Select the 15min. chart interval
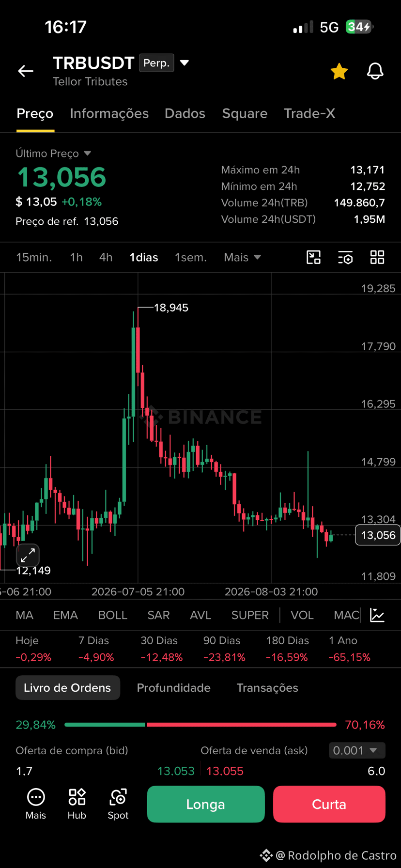Screen dimensions: 401x868 point(34,257)
